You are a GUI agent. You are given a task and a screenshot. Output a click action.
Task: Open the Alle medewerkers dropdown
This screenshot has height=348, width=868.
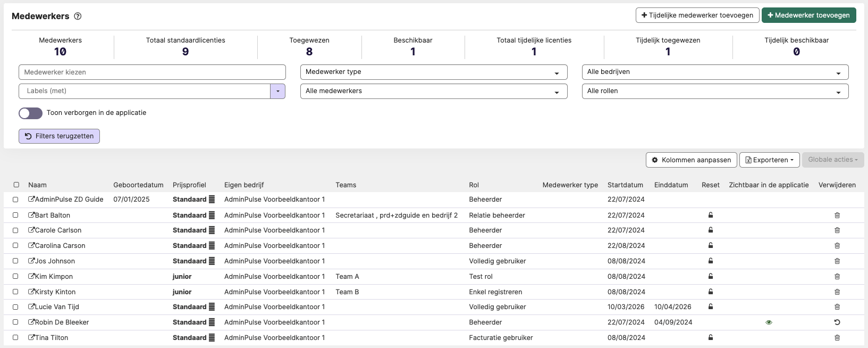tap(434, 91)
